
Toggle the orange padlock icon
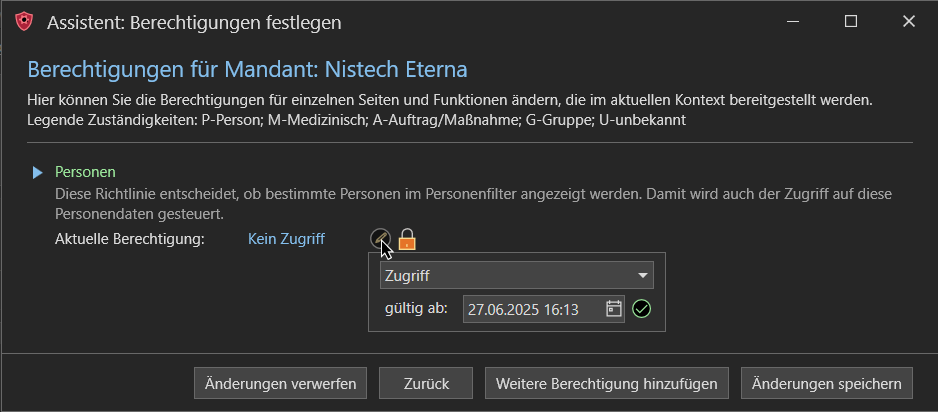coord(407,239)
